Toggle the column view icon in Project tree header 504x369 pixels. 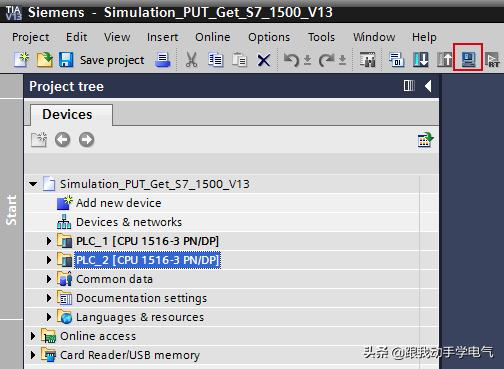tap(409, 86)
